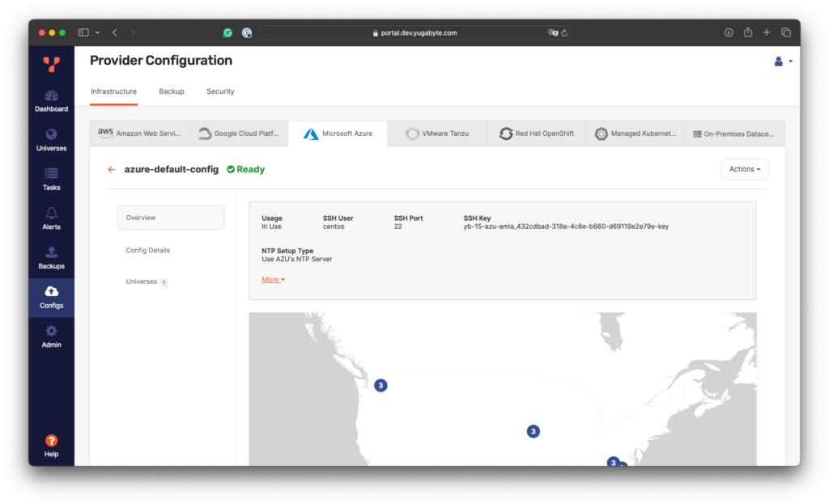Open the Universes side menu item
The width and height of the screenshot is (829, 504).
(142, 282)
